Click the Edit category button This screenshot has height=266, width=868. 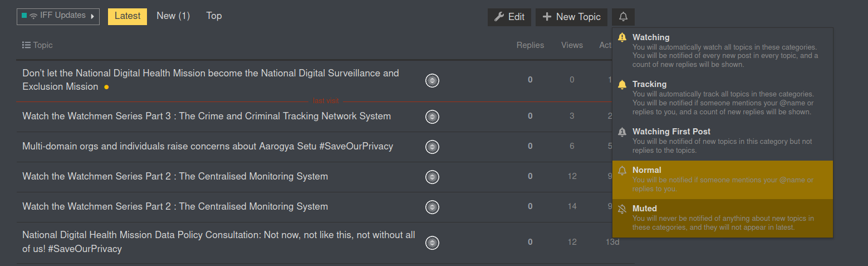point(509,17)
